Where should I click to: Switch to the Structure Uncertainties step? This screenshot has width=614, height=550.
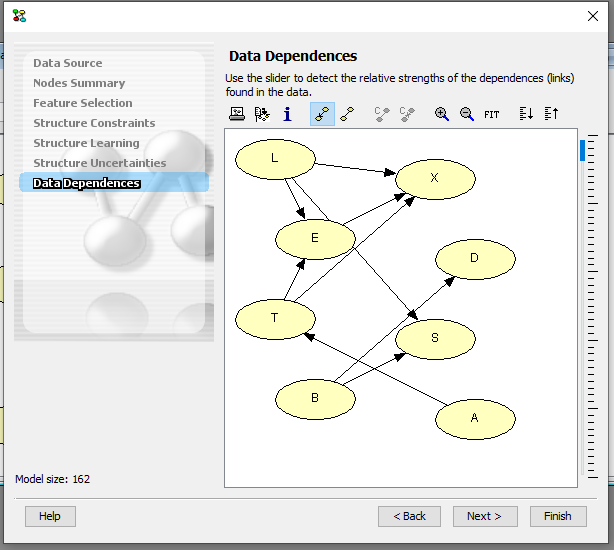(99, 163)
